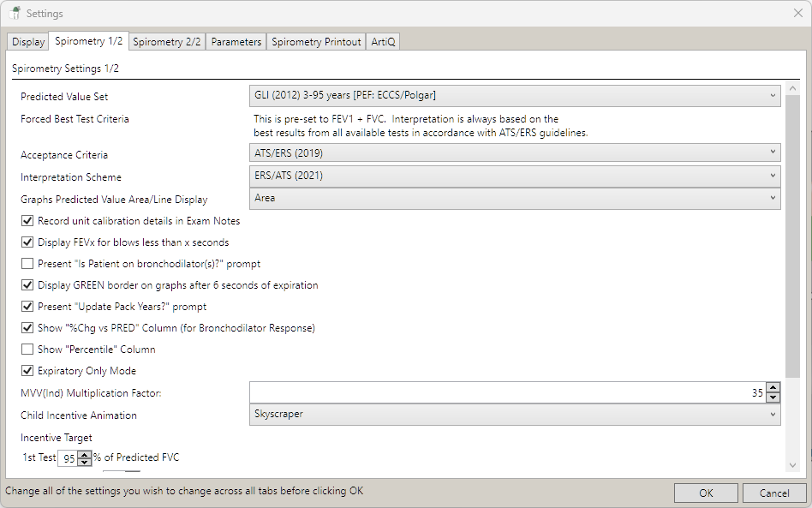Go to the Parameters tab

[x=236, y=42]
